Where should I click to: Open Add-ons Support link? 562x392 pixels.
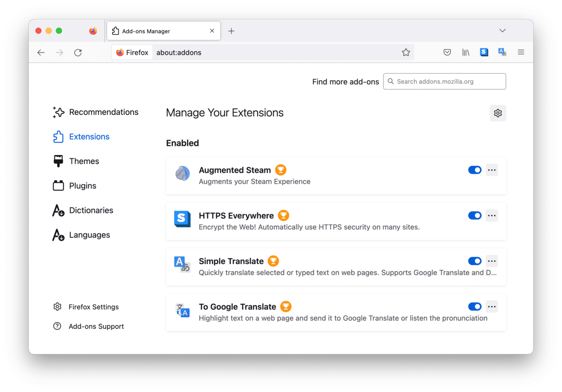click(89, 326)
